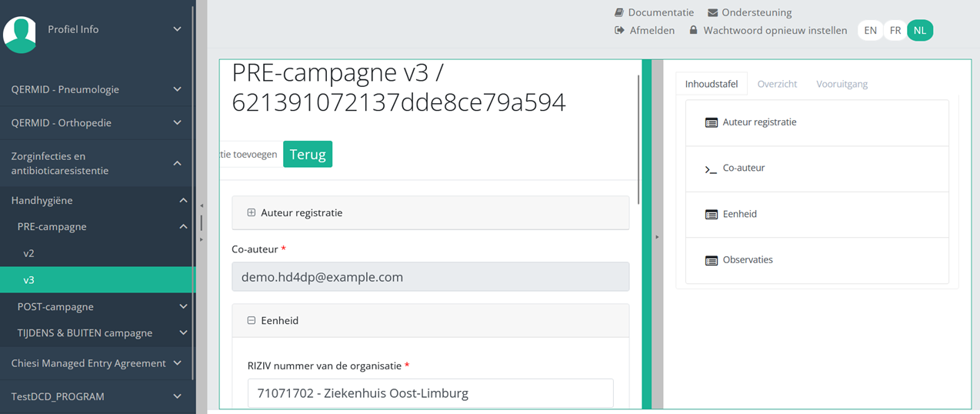
Task: Open the Overzicht tab
Action: tap(777, 84)
